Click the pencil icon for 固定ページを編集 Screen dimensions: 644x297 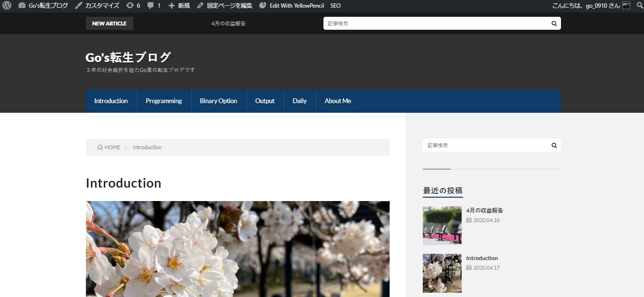coord(201,6)
